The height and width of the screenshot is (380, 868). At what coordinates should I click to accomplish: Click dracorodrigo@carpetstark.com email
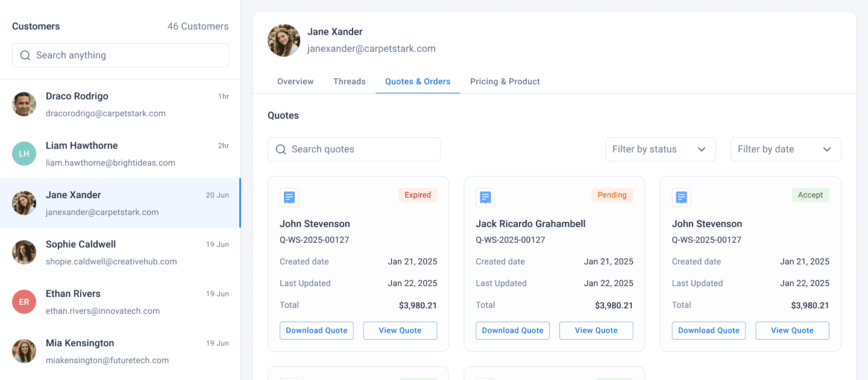[105, 114]
